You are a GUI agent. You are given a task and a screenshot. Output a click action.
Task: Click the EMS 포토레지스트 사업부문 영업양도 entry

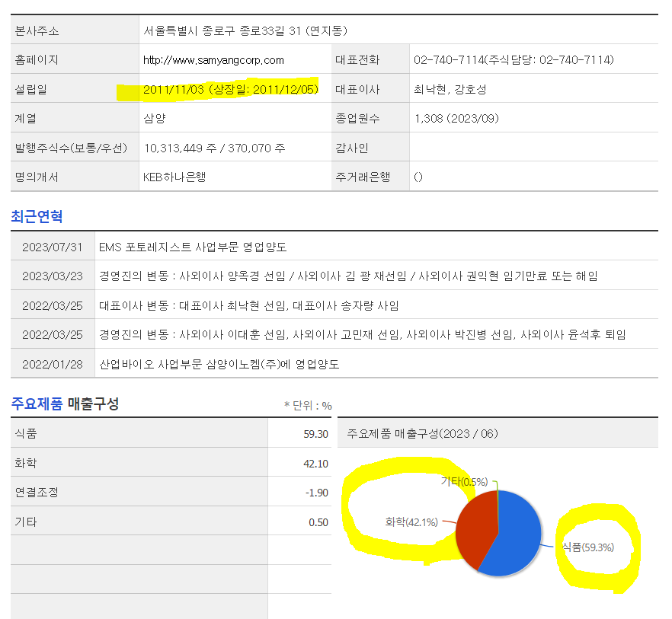[x=193, y=247]
